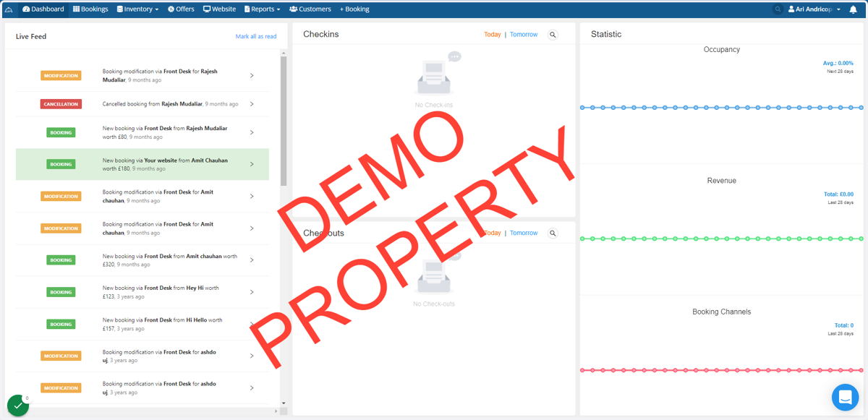
Task: Expand the Rajesh Mudaliar modification entry arrow
Action: 252,75
